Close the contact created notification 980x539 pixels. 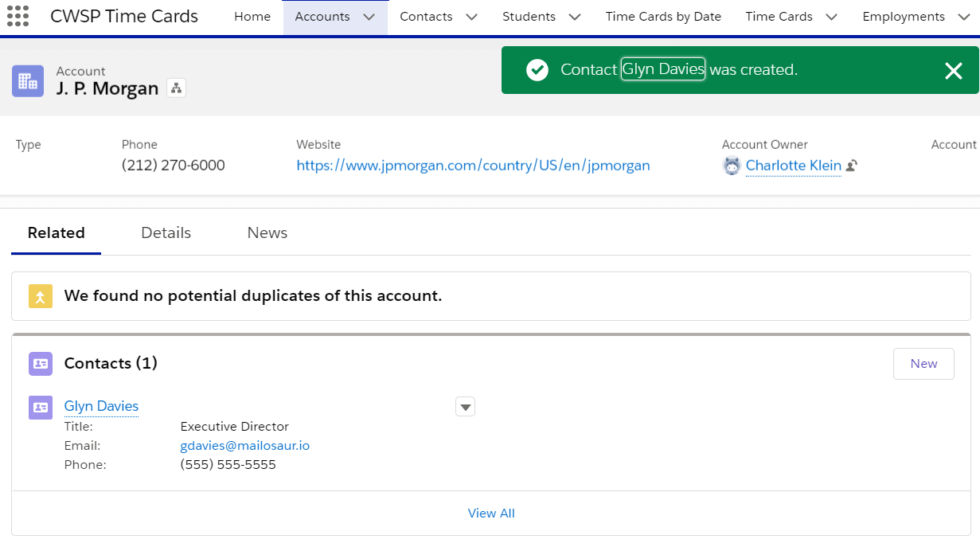(954, 71)
